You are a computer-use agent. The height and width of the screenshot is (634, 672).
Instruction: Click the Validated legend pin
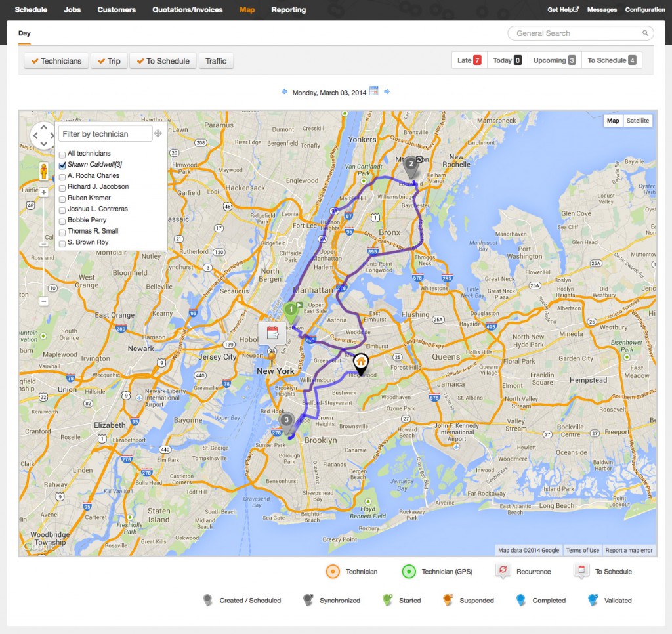coord(593,600)
